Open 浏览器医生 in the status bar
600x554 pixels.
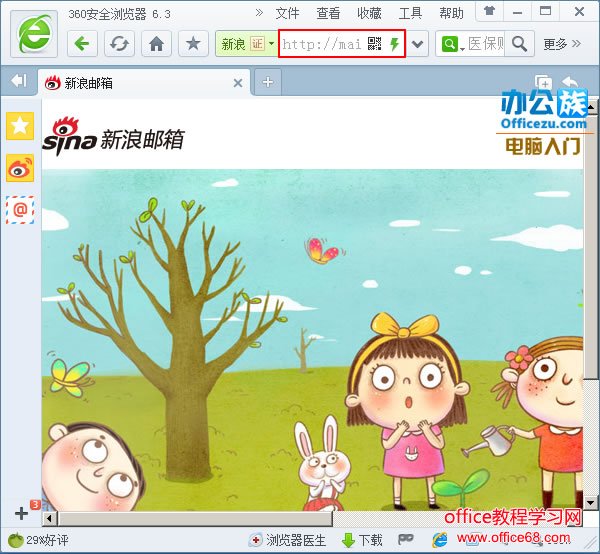pyautogui.click(x=287, y=540)
